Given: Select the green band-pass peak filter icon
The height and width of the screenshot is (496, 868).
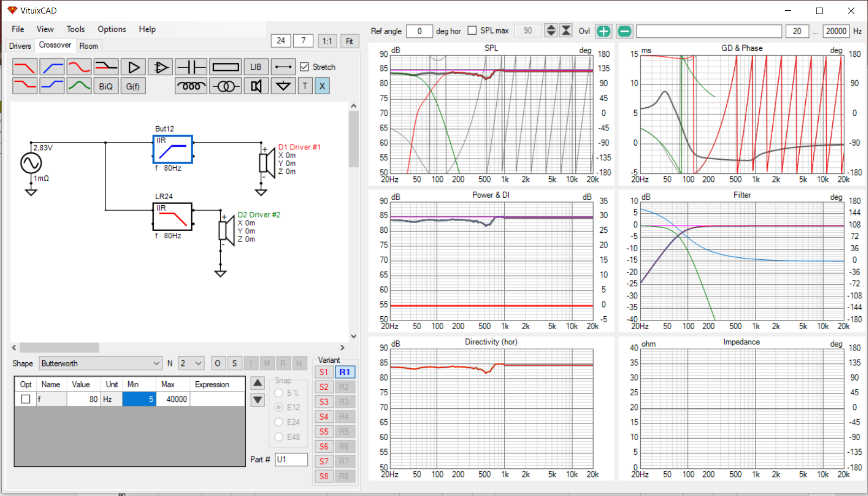Looking at the screenshot, I should (79, 86).
